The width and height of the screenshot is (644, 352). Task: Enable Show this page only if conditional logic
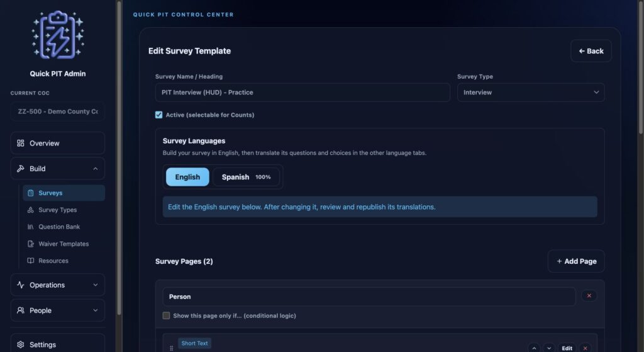(x=166, y=315)
